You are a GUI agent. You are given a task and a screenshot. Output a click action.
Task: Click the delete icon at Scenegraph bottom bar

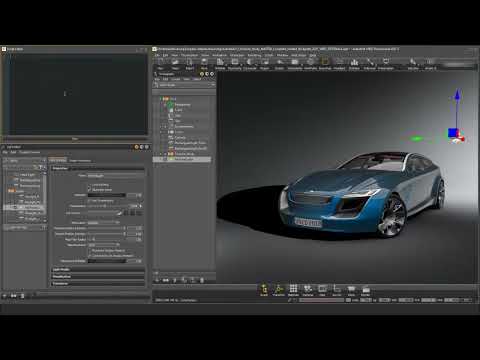point(202,280)
